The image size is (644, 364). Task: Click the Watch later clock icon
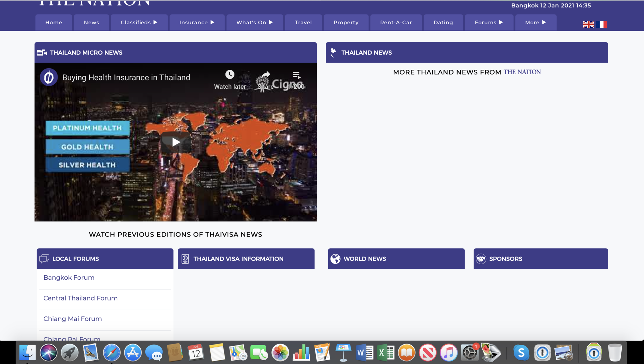point(230,75)
